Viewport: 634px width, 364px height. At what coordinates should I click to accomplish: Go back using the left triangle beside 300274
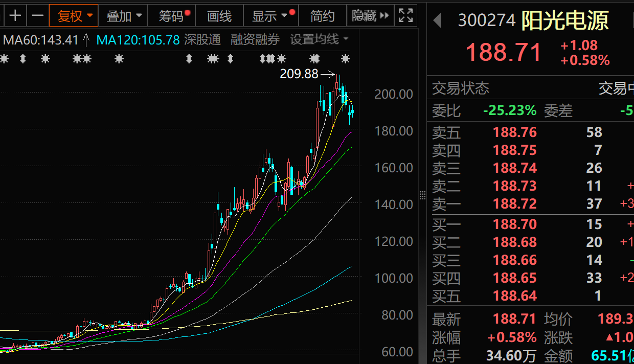[437, 20]
